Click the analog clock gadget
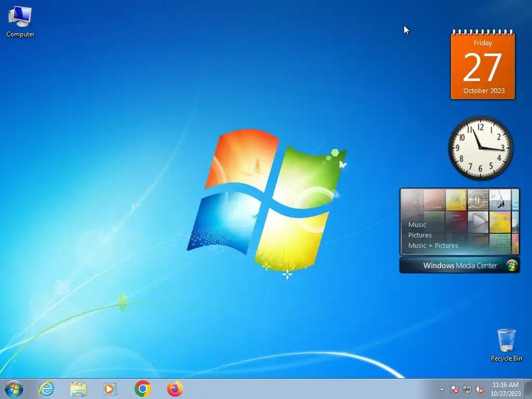The height and width of the screenshot is (399, 532). pyautogui.click(x=481, y=148)
